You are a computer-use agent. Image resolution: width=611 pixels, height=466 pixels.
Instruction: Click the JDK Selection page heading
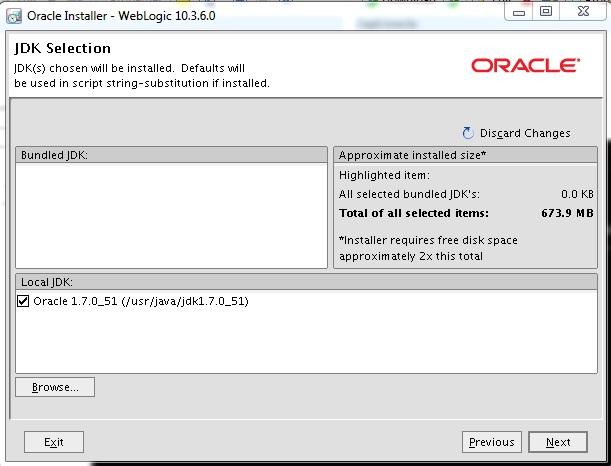(x=62, y=48)
